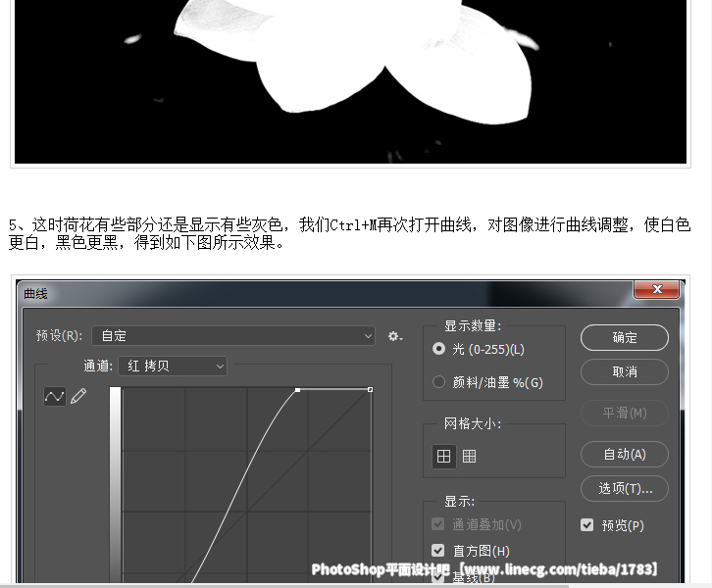Screen dimensions: 712x588
Task: Cancel with the 取消 button
Action: tap(625, 372)
